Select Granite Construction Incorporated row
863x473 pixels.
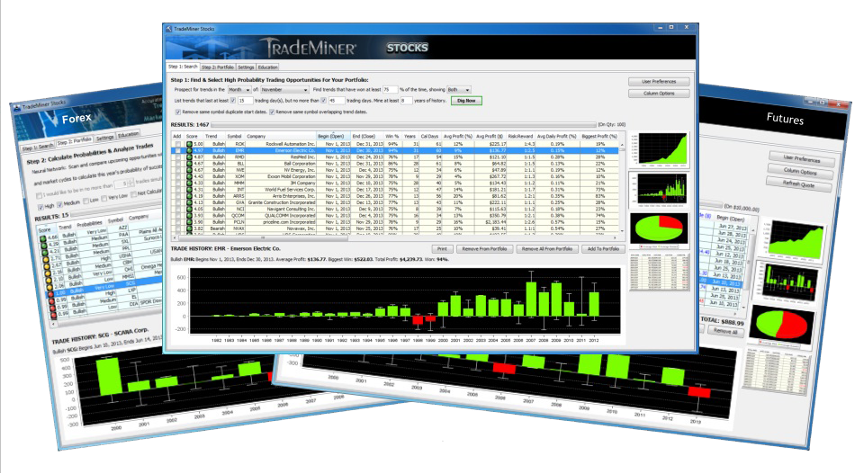(396, 202)
